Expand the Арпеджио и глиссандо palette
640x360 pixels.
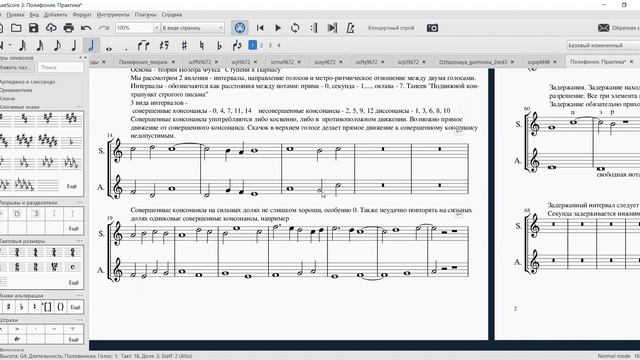[27, 82]
